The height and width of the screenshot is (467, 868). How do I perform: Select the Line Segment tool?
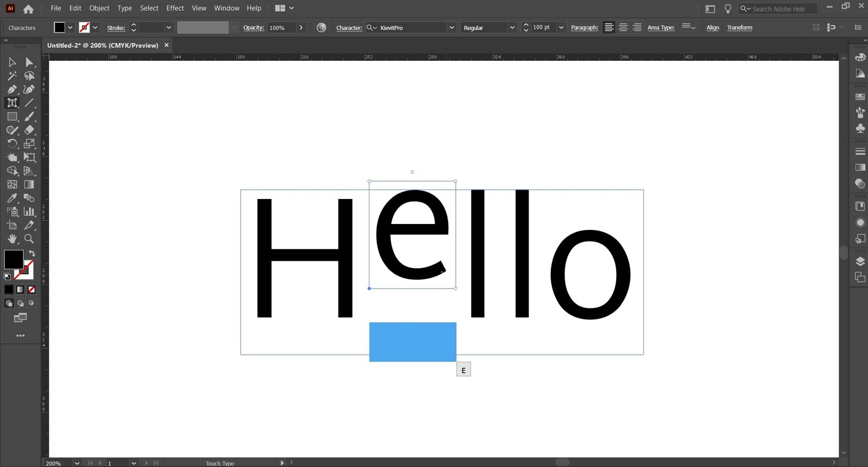[x=29, y=103]
